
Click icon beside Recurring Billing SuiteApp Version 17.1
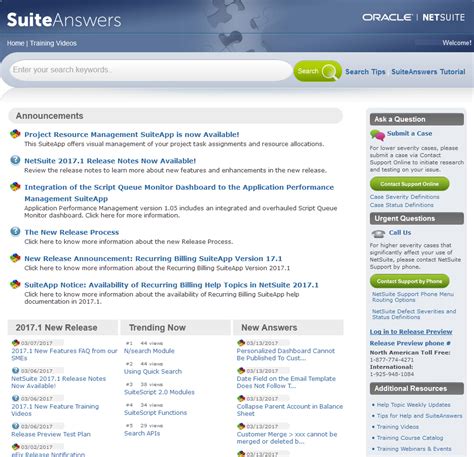click(15, 258)
